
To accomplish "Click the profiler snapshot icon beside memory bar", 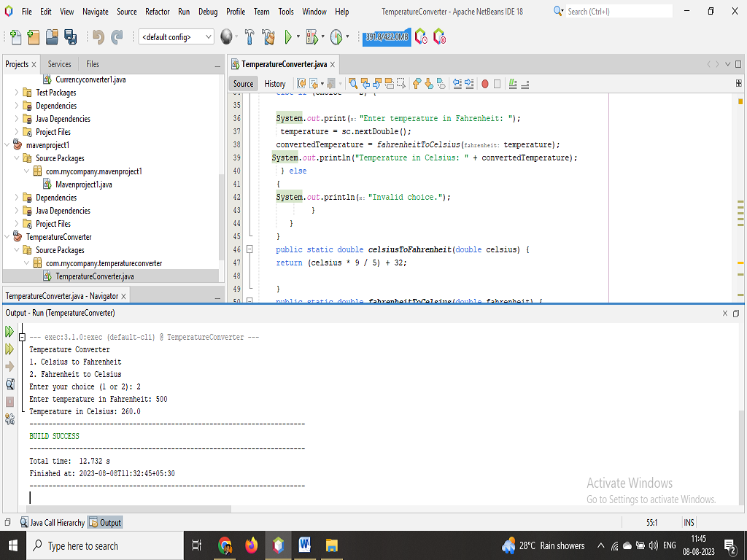I will point(421,36).
